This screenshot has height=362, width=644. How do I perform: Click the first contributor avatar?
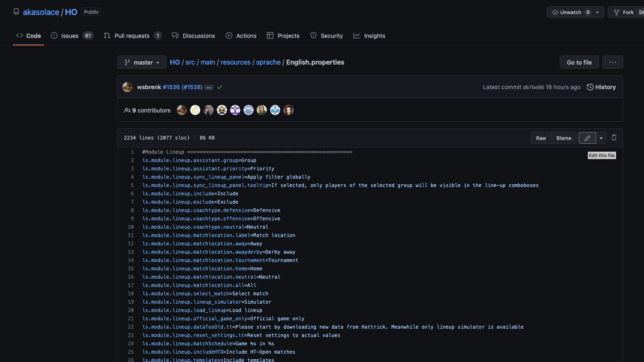coord(182,110)
